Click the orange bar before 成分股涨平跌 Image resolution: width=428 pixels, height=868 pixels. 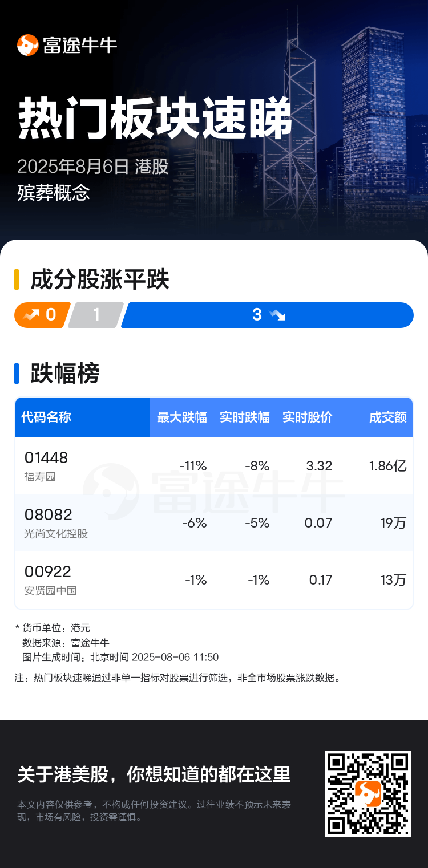[x=17, y=280]
